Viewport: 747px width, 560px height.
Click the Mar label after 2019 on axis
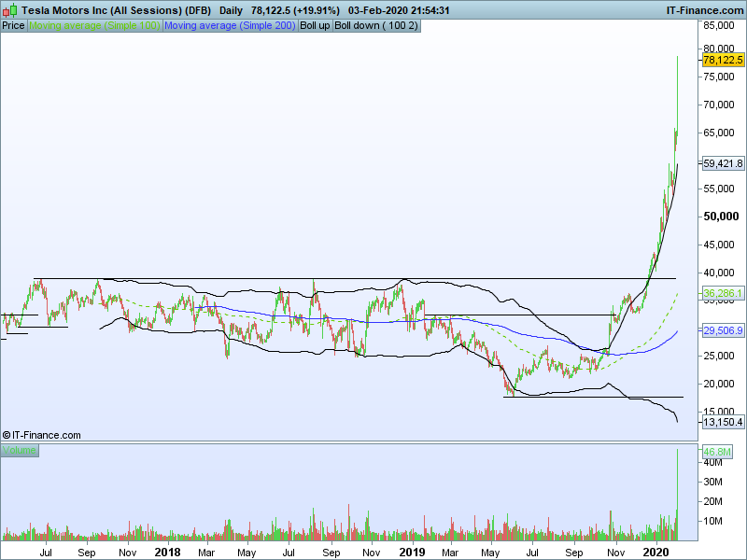pos(450,553)
